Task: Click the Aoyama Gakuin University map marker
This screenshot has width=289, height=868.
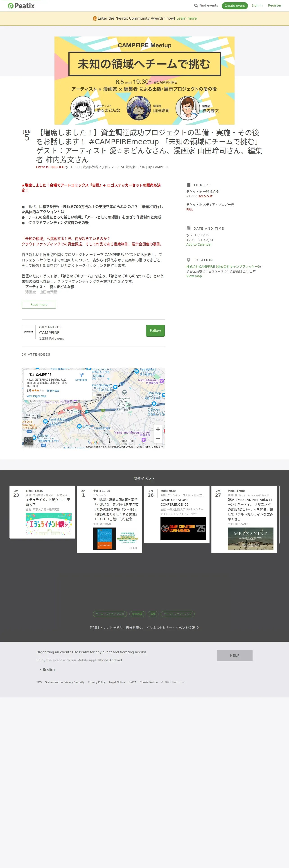Action: tap(124, 392)
